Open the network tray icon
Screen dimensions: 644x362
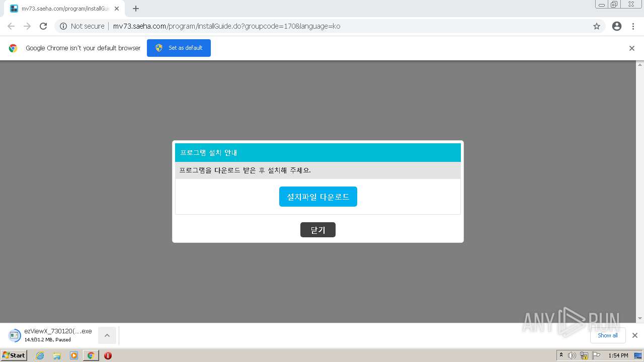click(584, 355)
